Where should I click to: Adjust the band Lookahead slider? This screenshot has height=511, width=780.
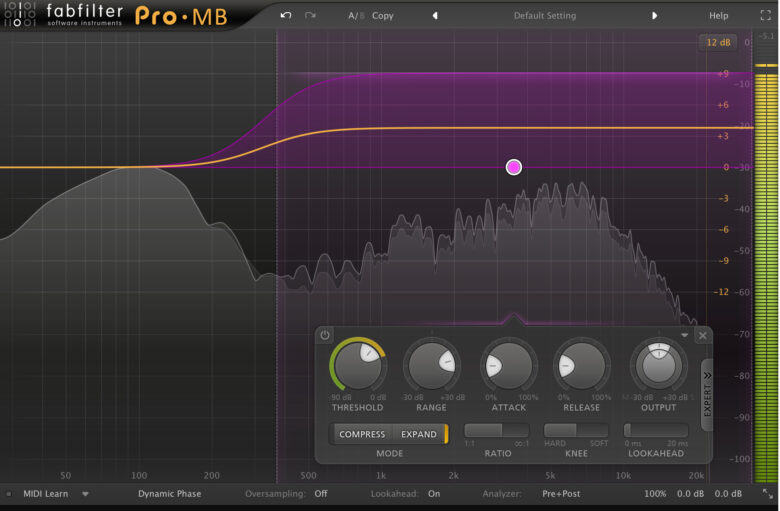656,430
